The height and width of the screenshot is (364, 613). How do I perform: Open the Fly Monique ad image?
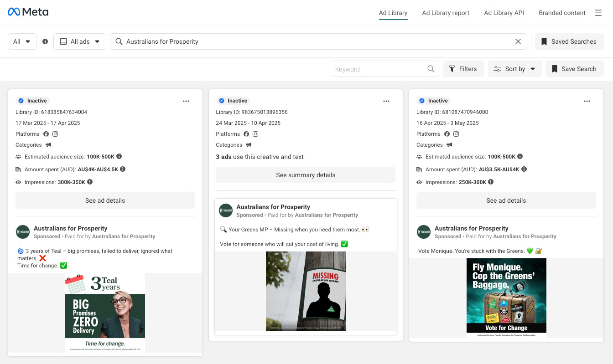pyautogui.click(x=506, y=298)
